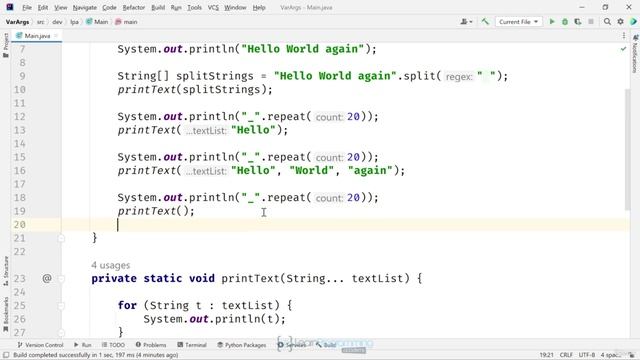
Task: Open the Refactor menu
Action: click(133, 7)
